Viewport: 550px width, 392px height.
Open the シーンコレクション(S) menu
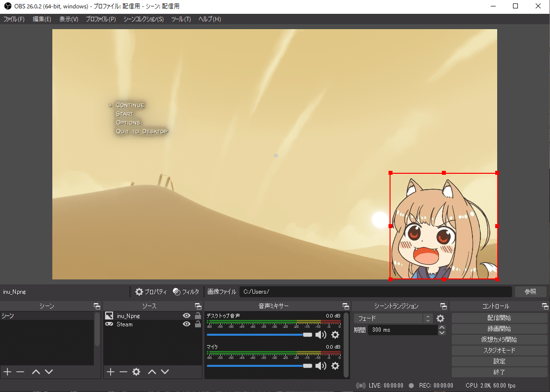(x=144, y=19)
